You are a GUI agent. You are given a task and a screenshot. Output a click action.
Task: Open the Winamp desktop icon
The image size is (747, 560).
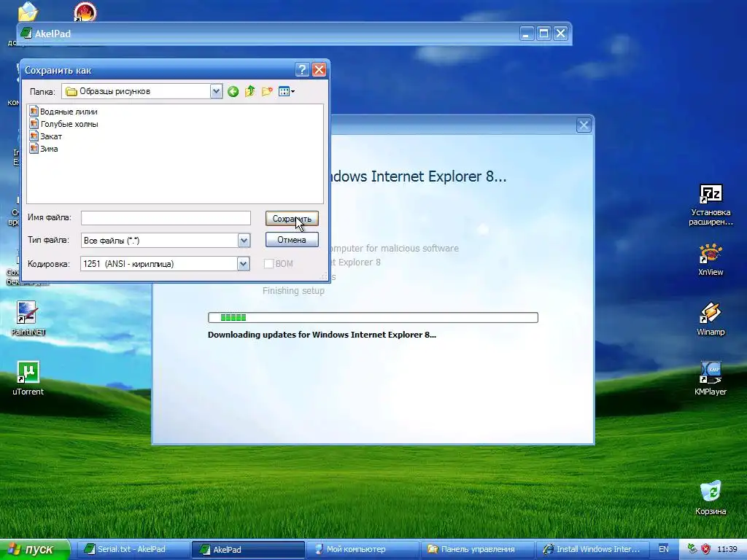pos(711,319)
